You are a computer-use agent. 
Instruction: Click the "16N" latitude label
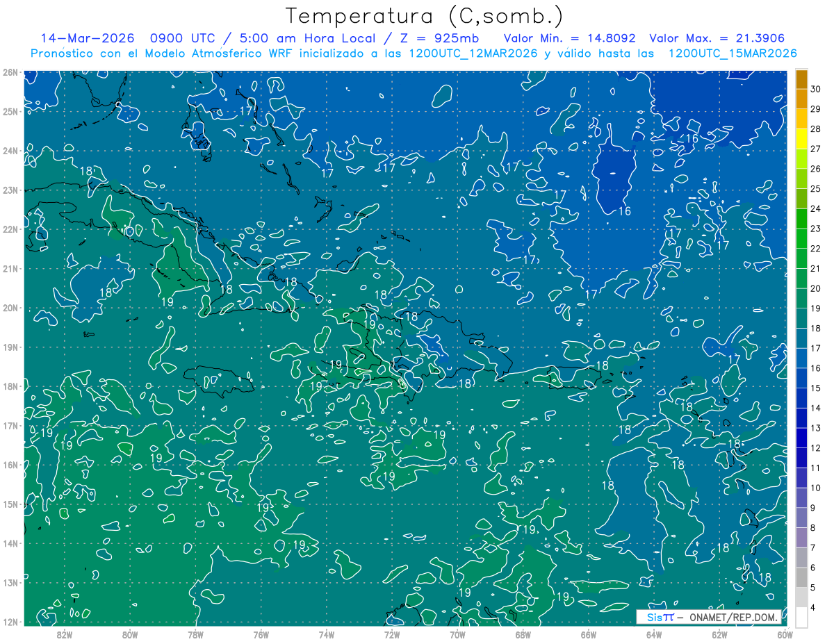point(10,465)
